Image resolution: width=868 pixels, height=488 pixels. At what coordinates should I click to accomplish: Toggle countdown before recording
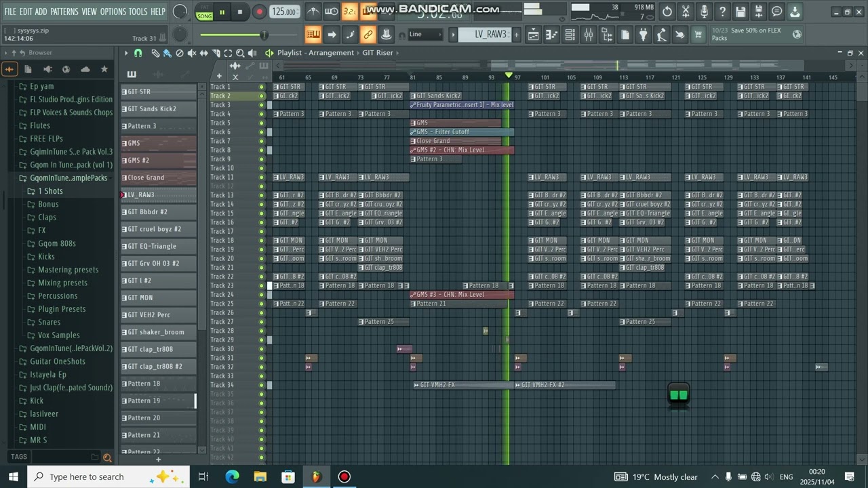point(349,12)
